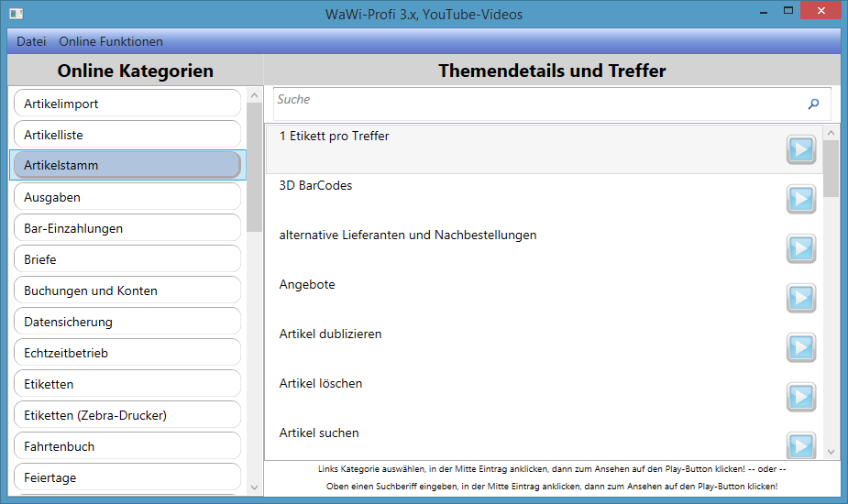Select the Ausgaben category
The width and height of the screenshot is (848, 504).
(127, 197)
